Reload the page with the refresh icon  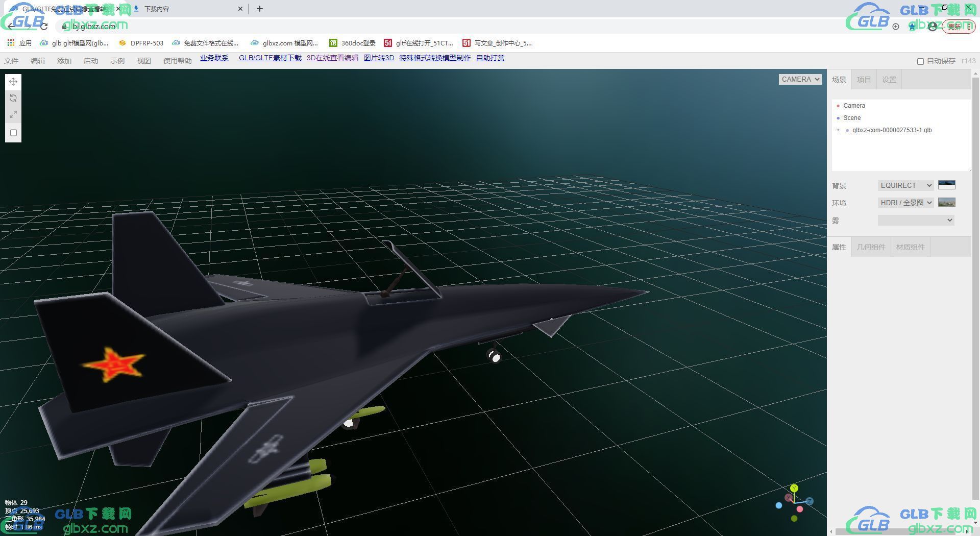pos(44,26)
